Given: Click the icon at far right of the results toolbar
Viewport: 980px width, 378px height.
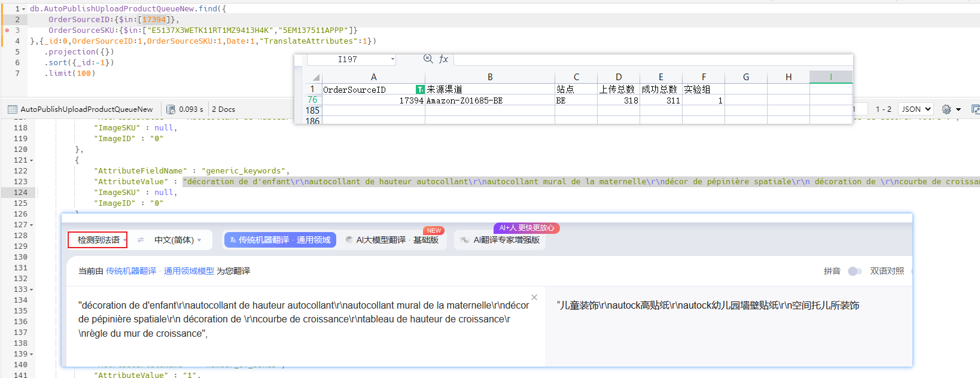Looking at the screenshot, I should click(x=975, y=109).
